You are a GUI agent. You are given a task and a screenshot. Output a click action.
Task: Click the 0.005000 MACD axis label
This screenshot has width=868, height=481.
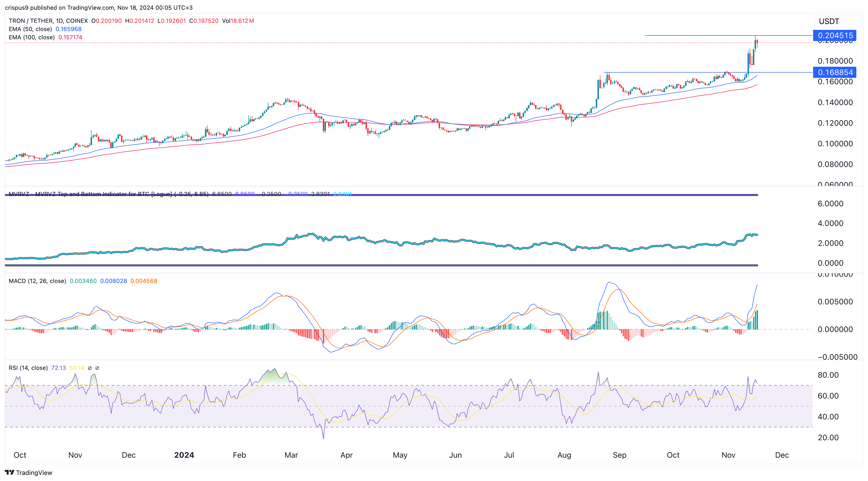(x=835, y=302)
